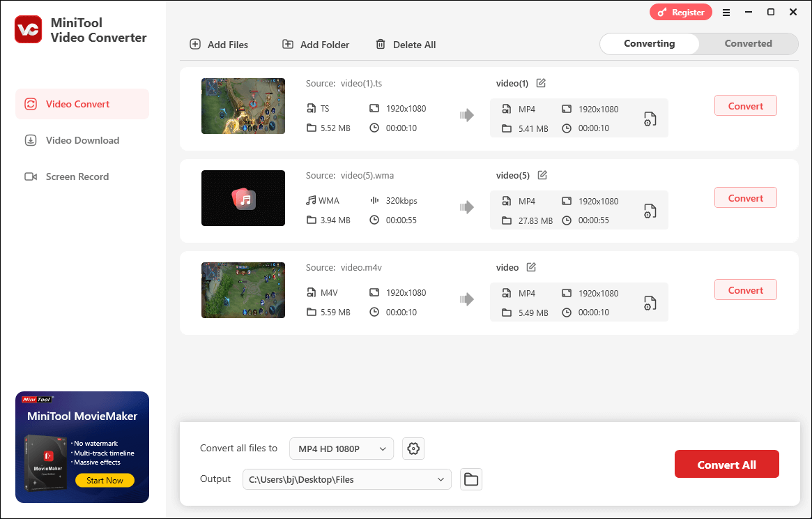Click the 5.52 MB source size
This screenshot has height=519, width=812.
coord(335,128)
